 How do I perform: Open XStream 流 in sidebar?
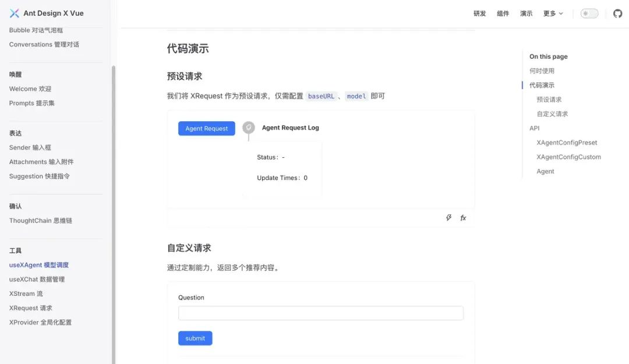coord(26,294)
